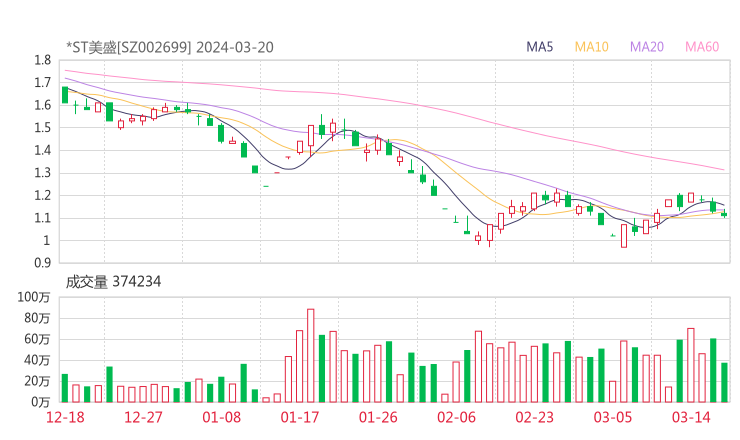Click the 1.5 price axis label
The height and width of the screenshot is (440, 740).
(42, 127)
